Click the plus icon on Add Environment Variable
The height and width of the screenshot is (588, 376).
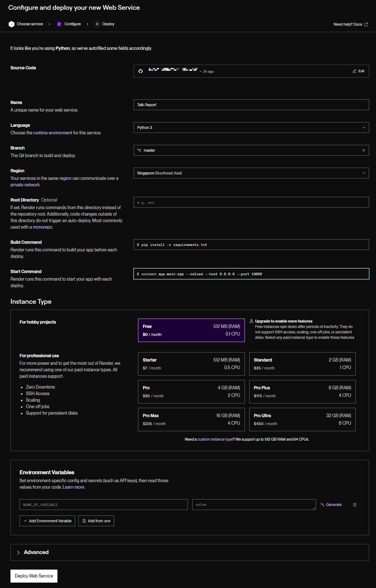(25, 521)
